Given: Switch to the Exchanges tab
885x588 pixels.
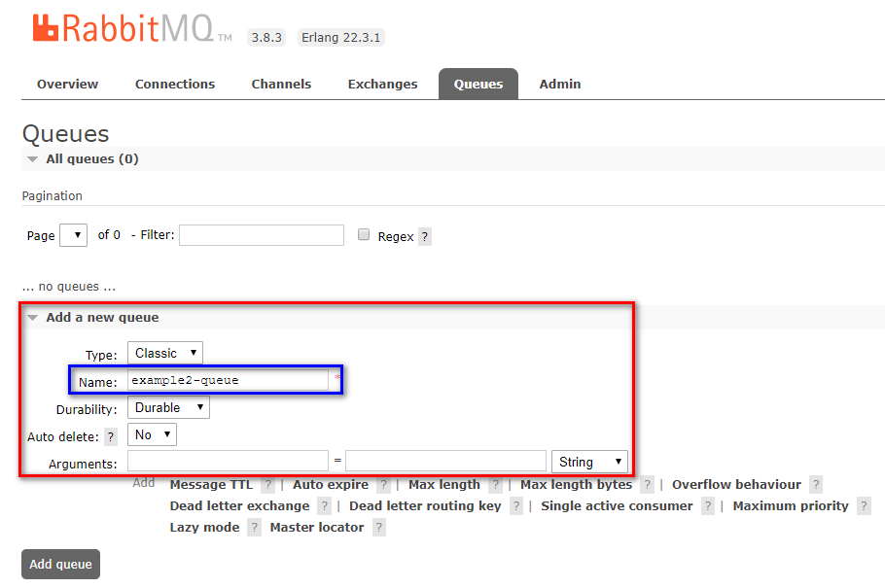Looking at the screenshot, I should 382,85.
